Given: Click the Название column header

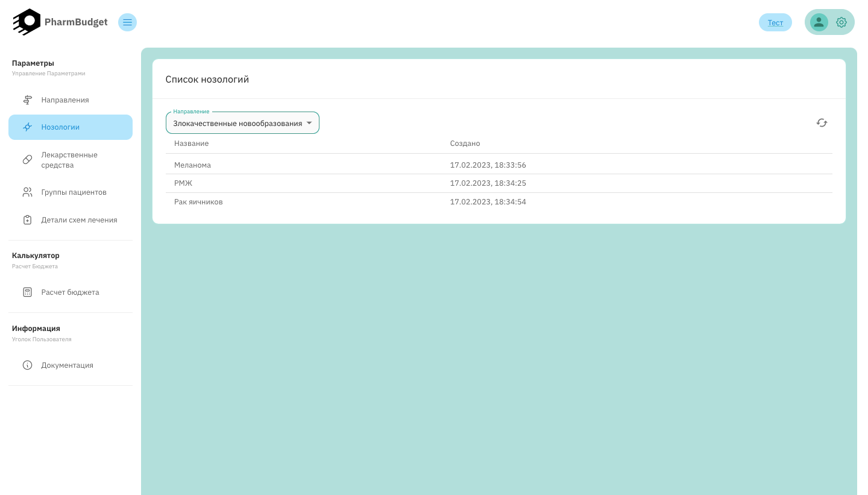Looking at the screenshot, I should point(191,143).
